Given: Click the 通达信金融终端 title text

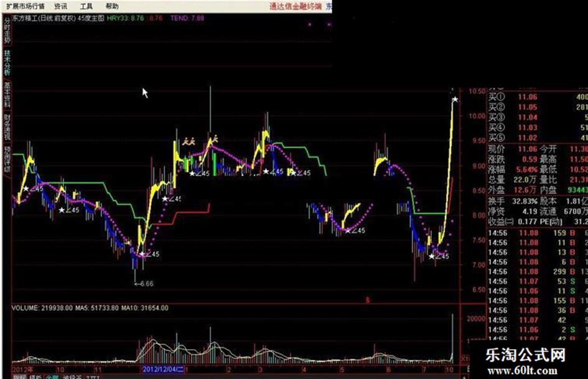Looking at the screenshot, I should (x=296, y=6).
